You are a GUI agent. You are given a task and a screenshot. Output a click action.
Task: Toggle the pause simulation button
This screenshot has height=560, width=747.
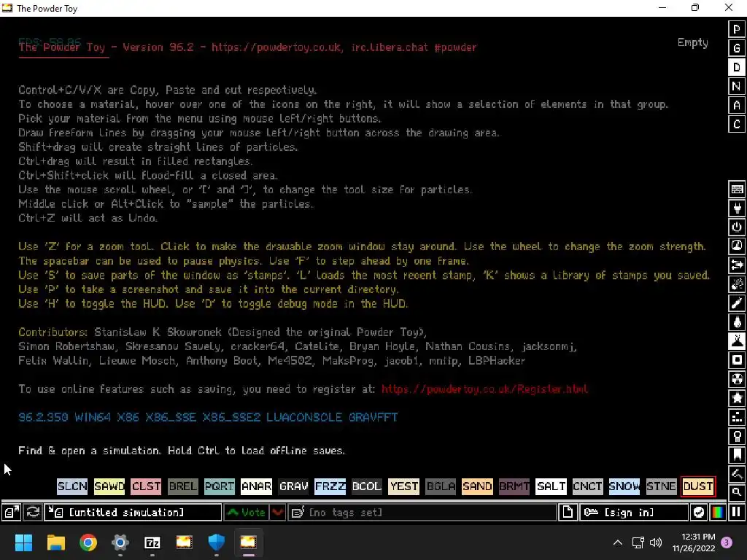(x=737, y=513)
